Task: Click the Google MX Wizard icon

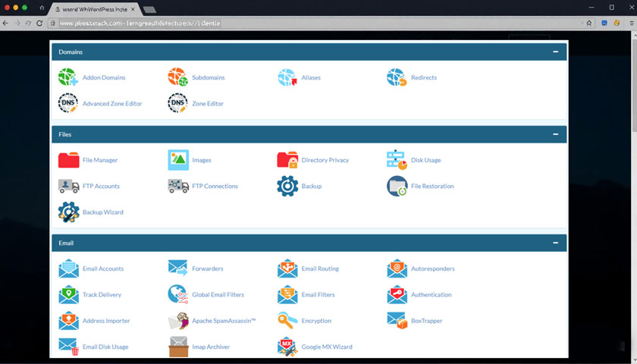Action: (287, 347)
